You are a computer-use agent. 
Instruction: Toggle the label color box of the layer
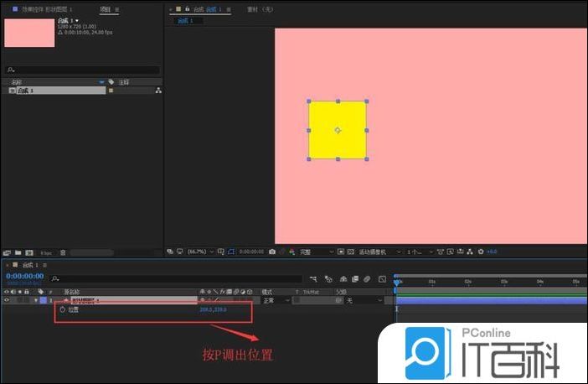(44, 300)
